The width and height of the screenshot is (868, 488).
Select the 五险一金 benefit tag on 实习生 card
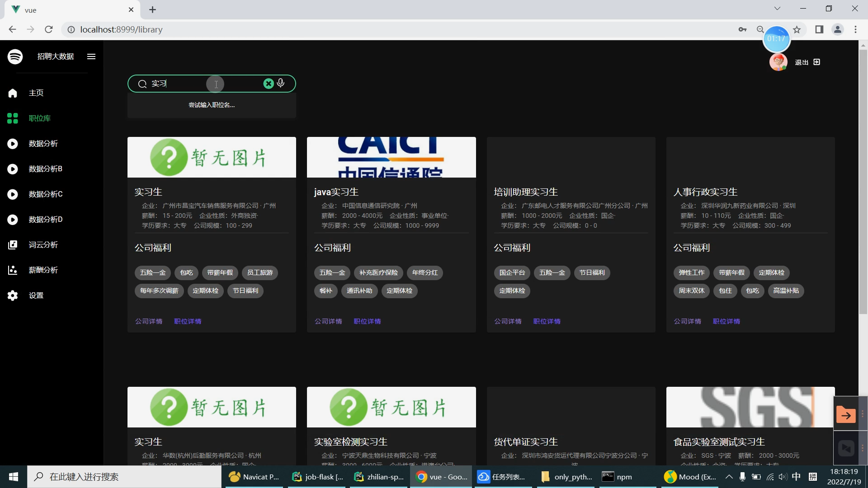[152, 272]
